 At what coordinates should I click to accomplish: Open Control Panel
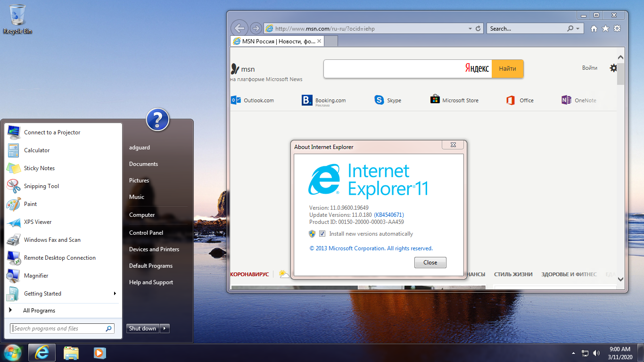point(146,233)
